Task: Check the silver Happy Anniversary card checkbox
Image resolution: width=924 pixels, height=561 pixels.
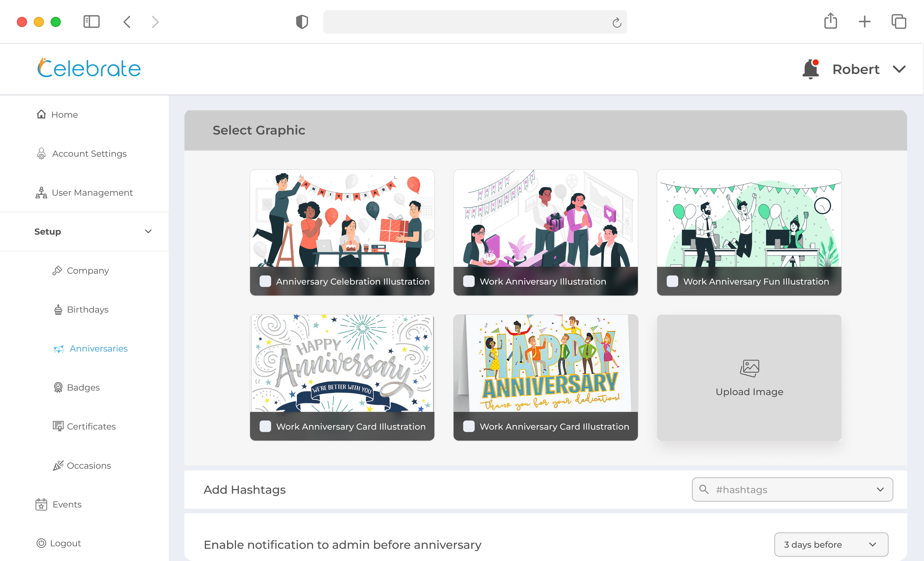Action: pyautogui.click(x=265, y=426)
